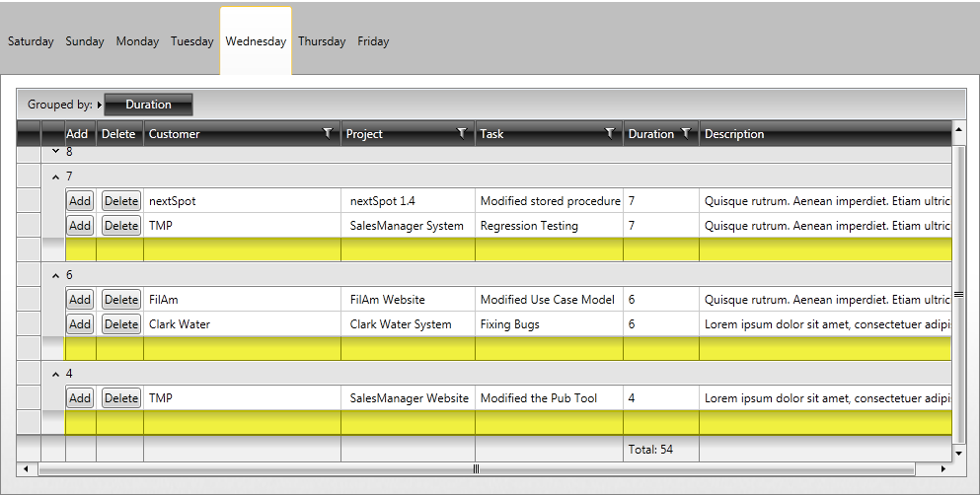
Task: Switch to the Monday tab
Action: click(x=137, y=41)
